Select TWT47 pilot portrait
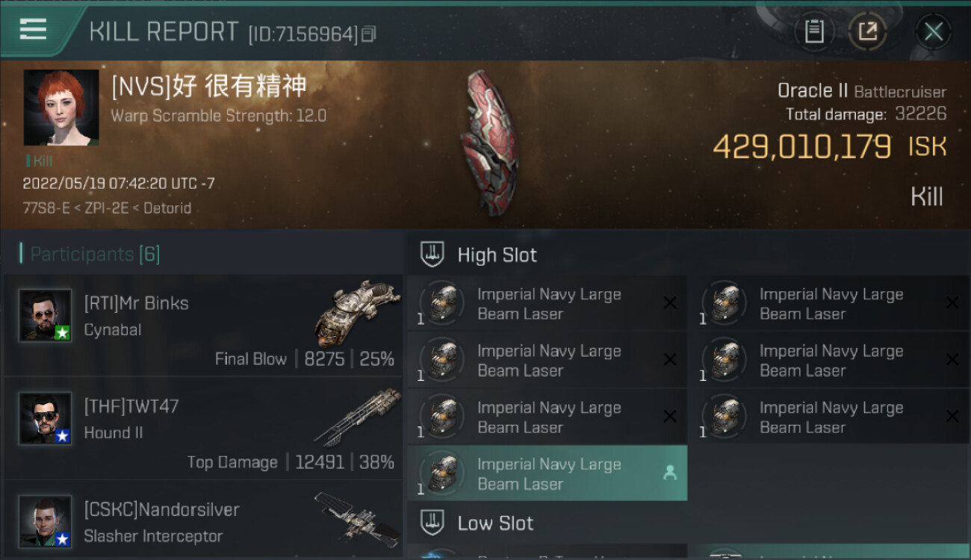Viewport: 971px width, 560px height. tap(46, 418)
